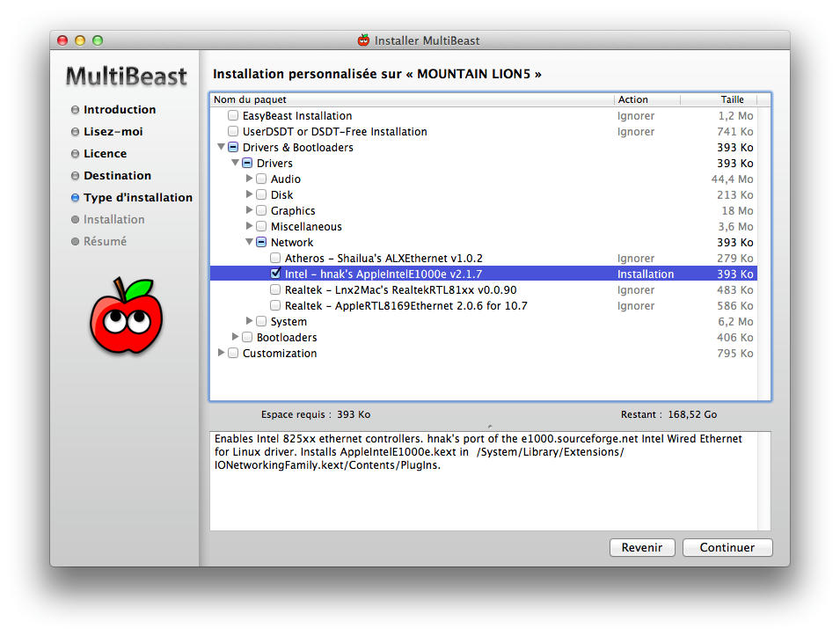
Task: Click the description box scrollbar track
Action: pos(764,481)
